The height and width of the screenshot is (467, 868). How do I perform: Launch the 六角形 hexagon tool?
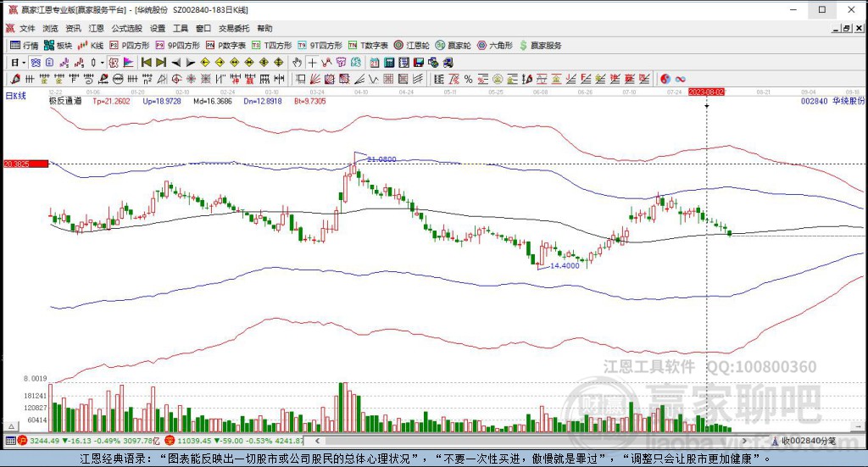click(494, 45)
